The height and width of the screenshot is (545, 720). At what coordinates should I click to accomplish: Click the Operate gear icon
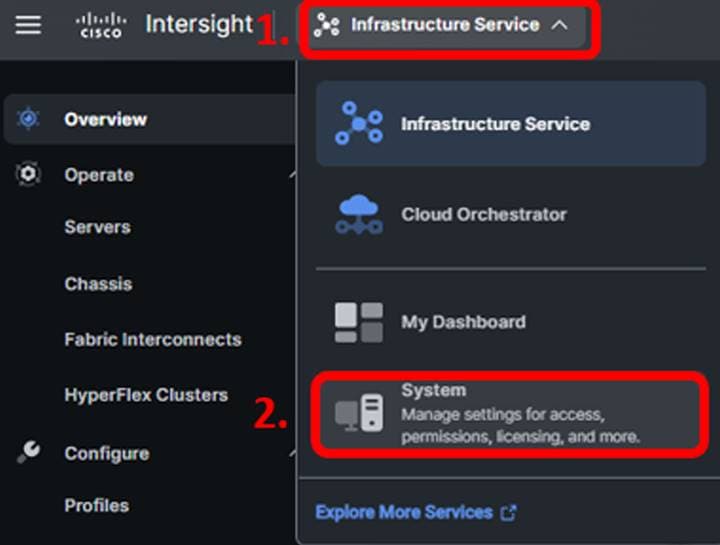click(28, 174)
